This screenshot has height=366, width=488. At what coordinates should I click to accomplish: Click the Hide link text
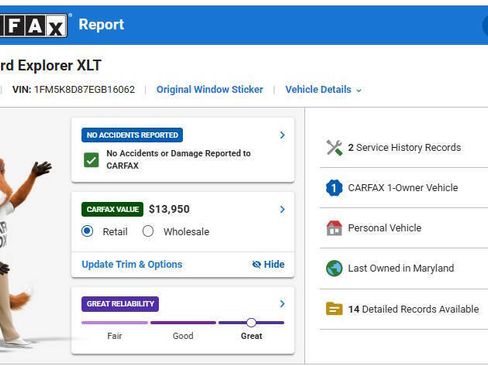(x=274, y=264)
